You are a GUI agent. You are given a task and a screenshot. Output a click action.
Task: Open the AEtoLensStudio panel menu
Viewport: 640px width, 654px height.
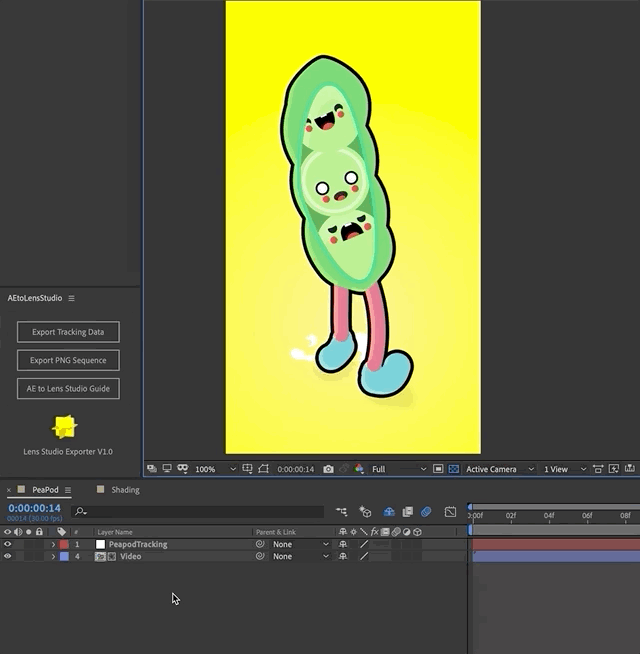[x=71, y=298]
